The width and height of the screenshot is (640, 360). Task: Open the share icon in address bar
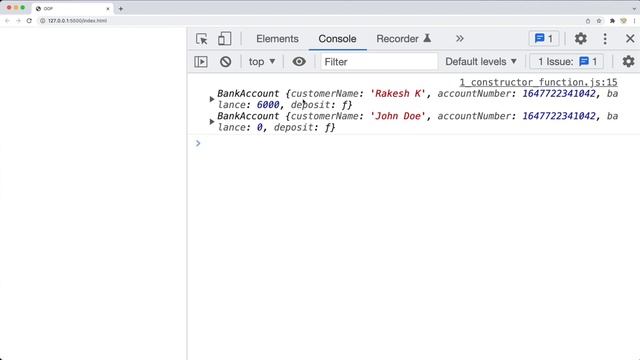(x=588, y=21)
